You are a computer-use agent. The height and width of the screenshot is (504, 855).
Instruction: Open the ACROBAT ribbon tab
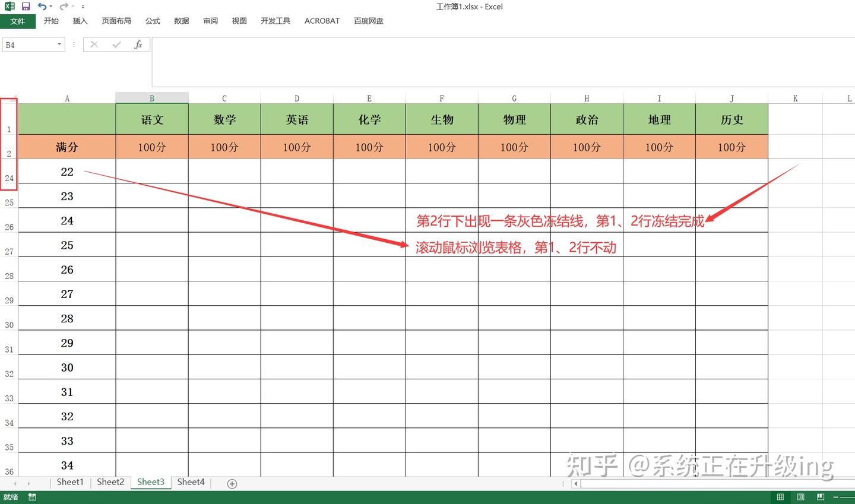(322, 21)
